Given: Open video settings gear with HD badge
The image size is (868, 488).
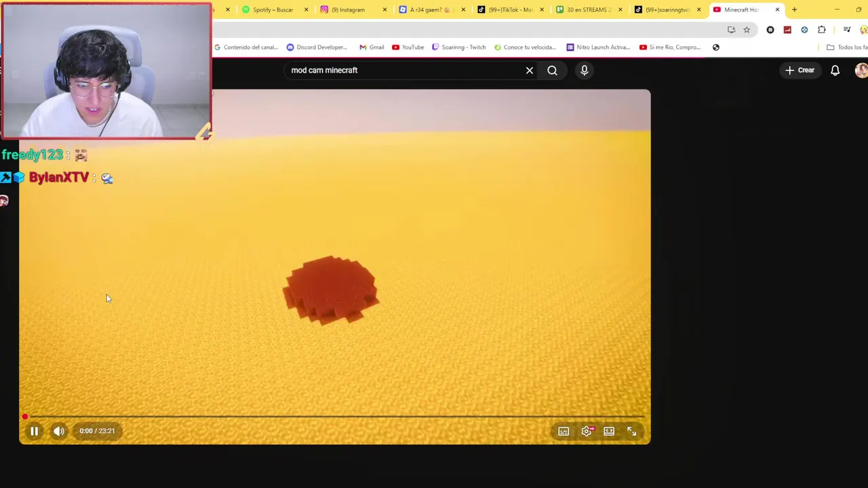Looking at the screenshot, I should click(587, 431).
